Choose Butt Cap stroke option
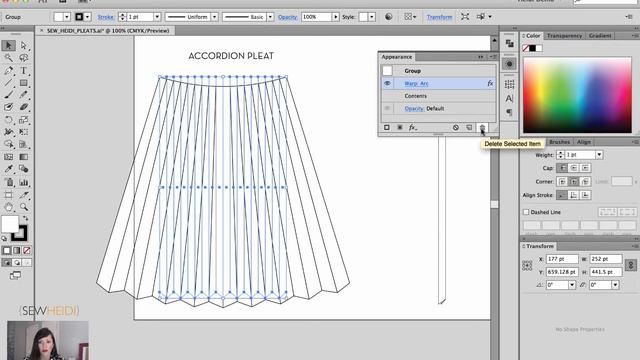 562,168
